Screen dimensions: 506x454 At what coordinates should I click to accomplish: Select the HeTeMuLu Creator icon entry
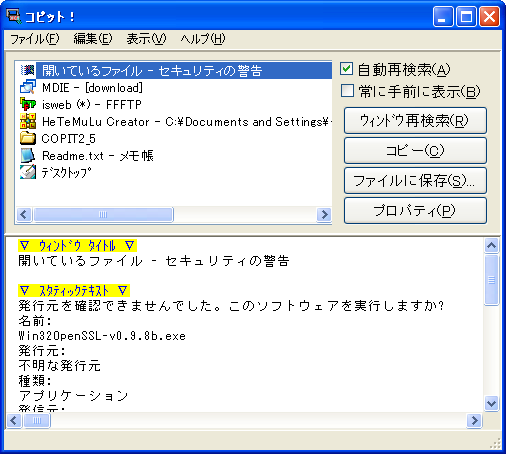click(28, 121)
